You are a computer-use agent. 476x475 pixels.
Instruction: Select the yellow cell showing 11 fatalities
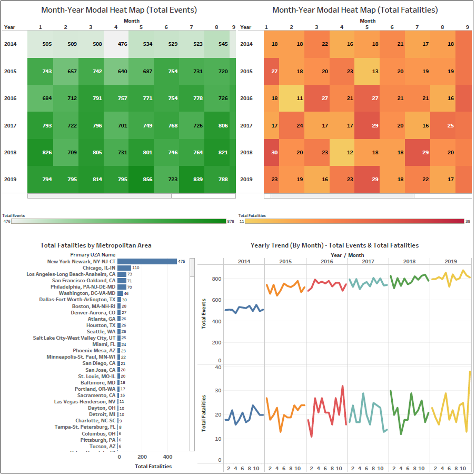301,98
